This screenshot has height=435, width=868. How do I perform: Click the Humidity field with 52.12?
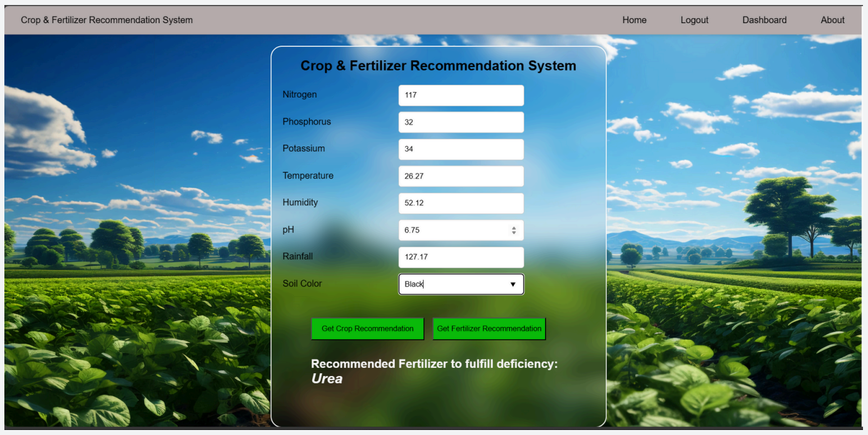[461, 203]
